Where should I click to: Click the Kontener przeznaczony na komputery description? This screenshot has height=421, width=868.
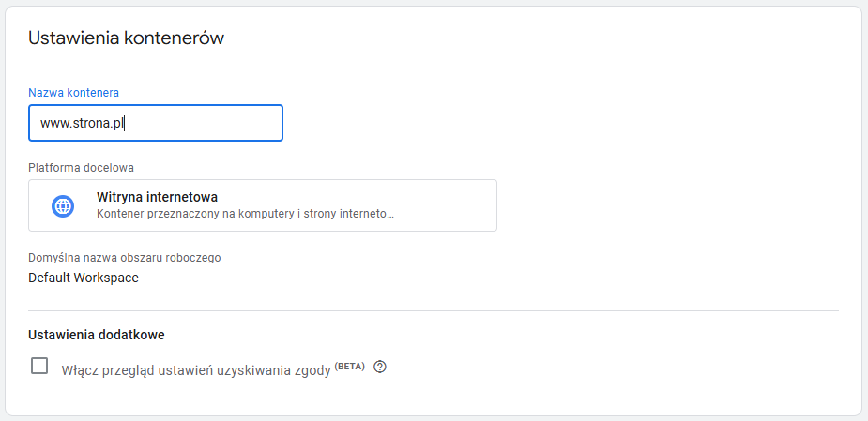click(x=244, y=214)
